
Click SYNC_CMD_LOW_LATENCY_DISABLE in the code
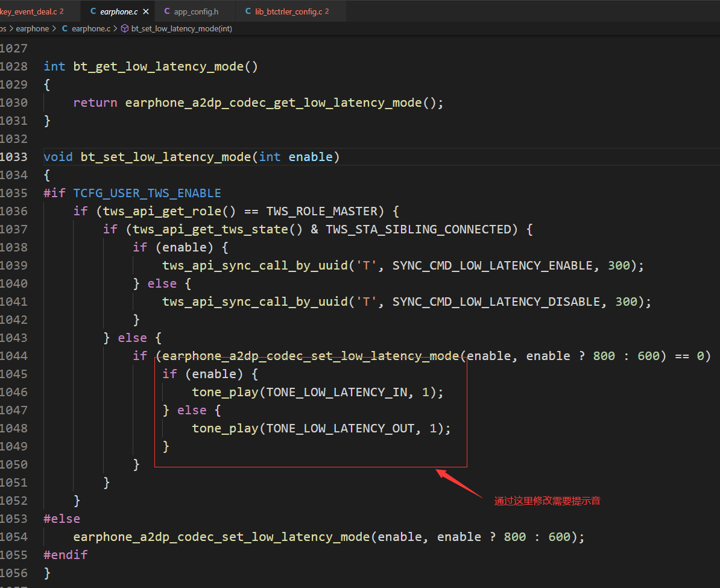coord(496,302)
